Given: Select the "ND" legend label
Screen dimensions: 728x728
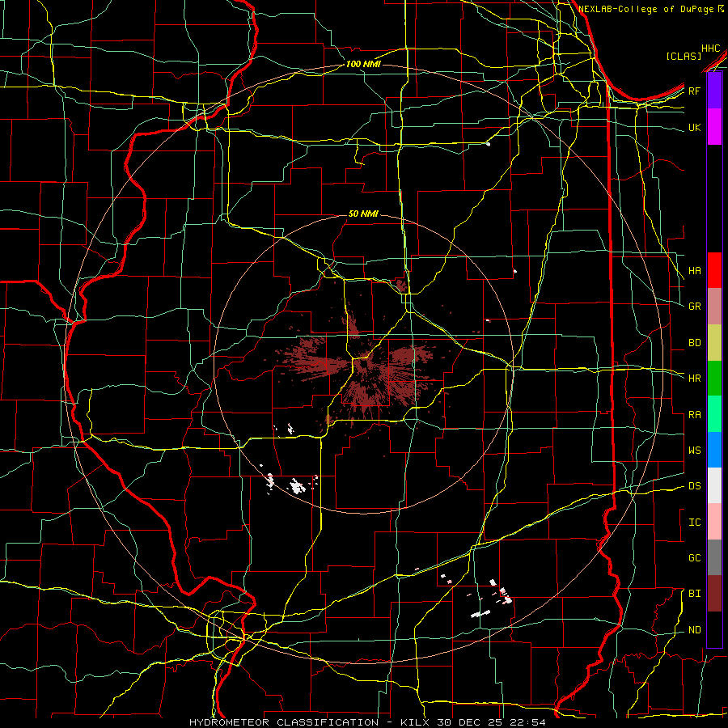Looking at the screenshot, I should coord(695,630).
